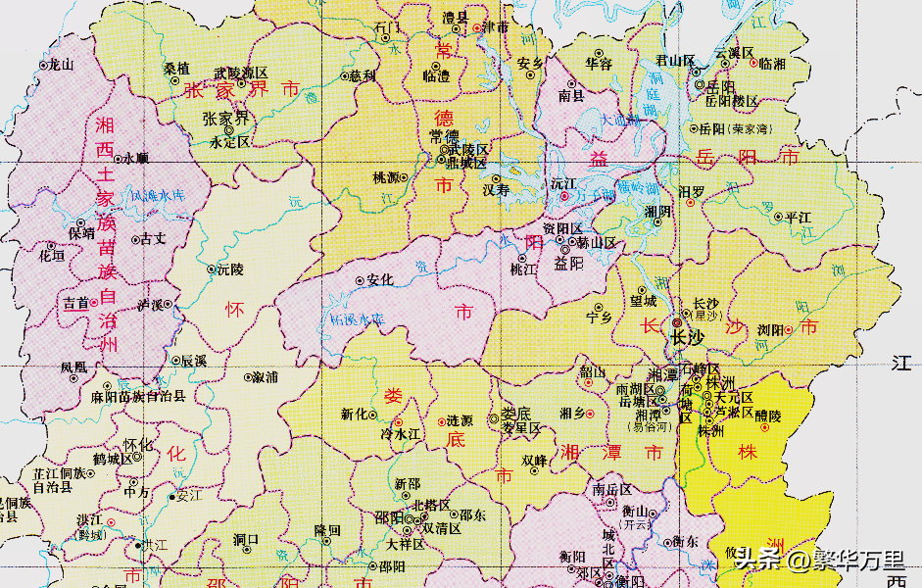Click the 安化 county label
922x588 pixels.
[379, 280]
